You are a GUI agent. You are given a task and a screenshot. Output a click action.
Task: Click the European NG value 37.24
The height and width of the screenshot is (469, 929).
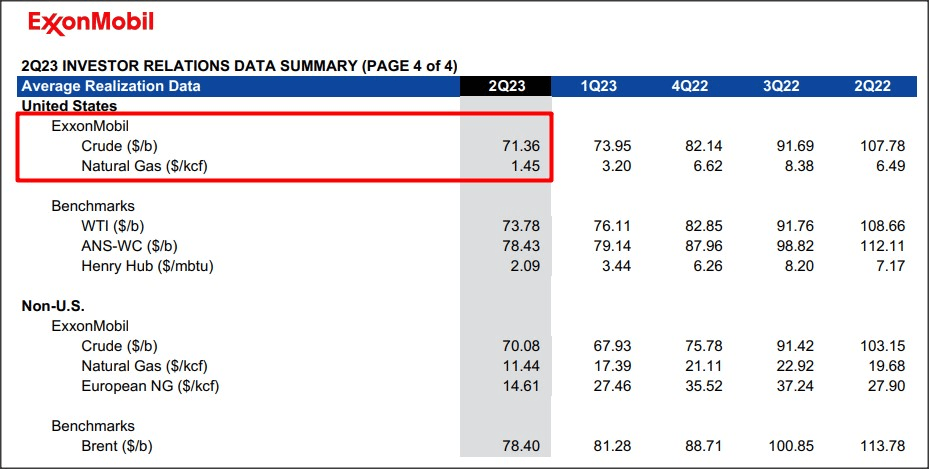click(x=795, y=386)
